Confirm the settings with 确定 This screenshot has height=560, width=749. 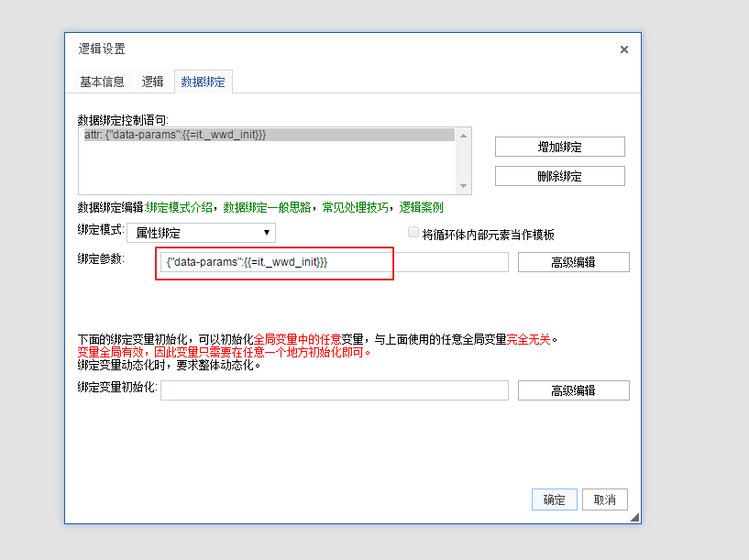click(554, 500)
